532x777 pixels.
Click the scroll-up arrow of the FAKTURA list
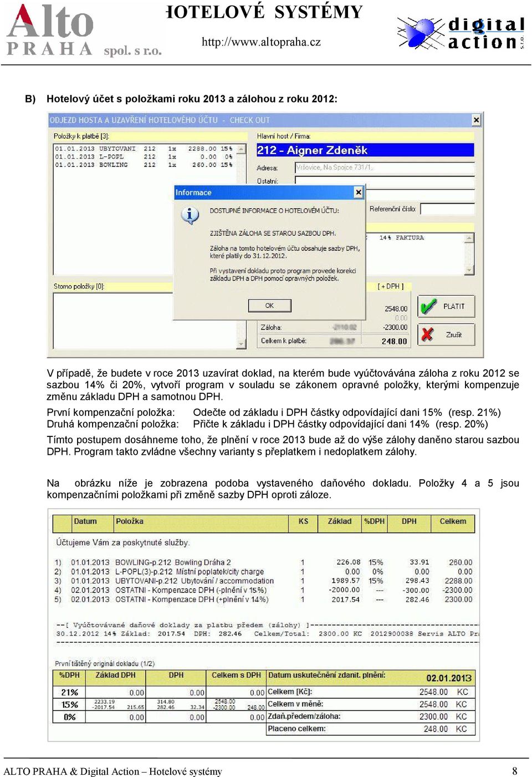pyautogui.click(x=469, y=238)
